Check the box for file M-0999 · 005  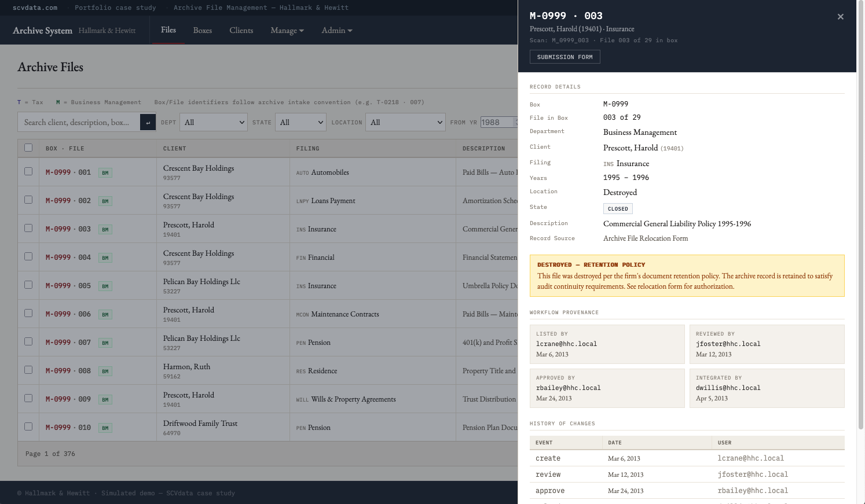tap(28, 285)
